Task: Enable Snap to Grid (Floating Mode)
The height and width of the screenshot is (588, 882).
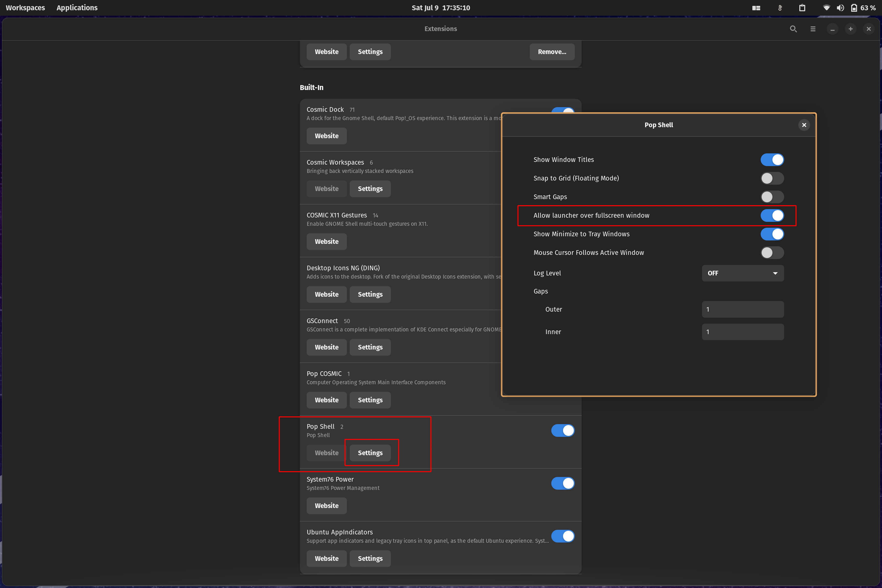Action: coord(772,178)
